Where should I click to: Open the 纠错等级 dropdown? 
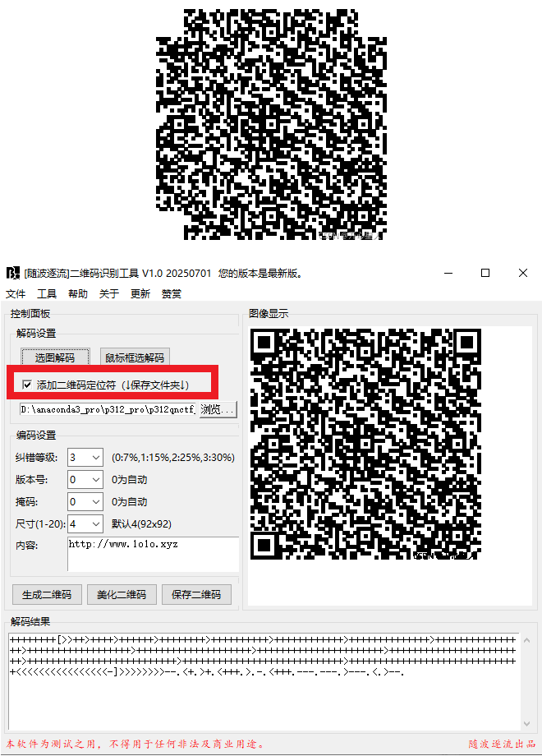85,457
